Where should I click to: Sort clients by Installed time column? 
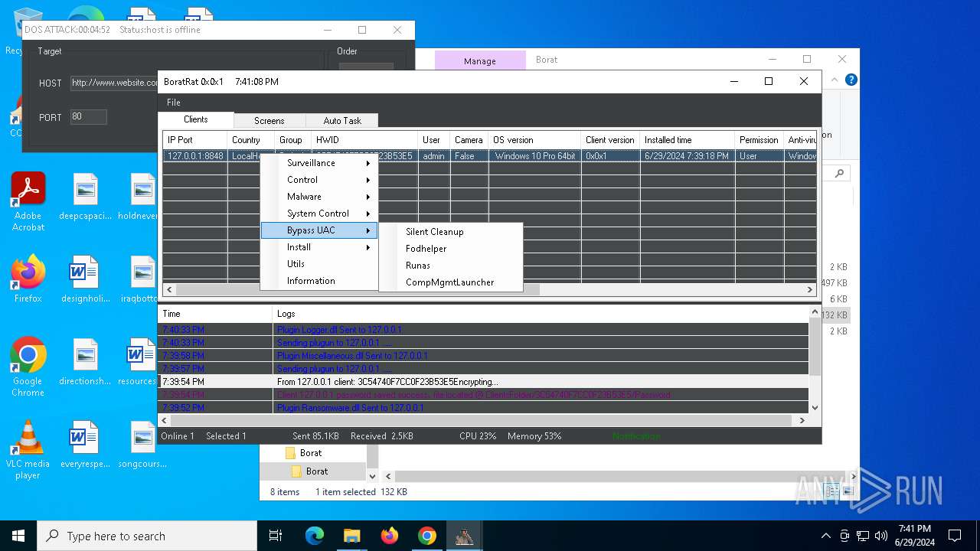[687, 140]
